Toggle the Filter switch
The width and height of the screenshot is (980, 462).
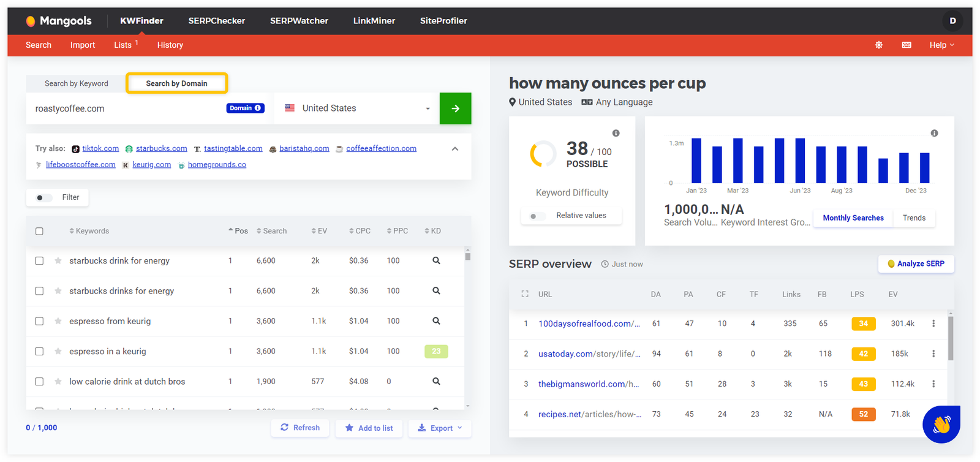[x=43, y=197]
